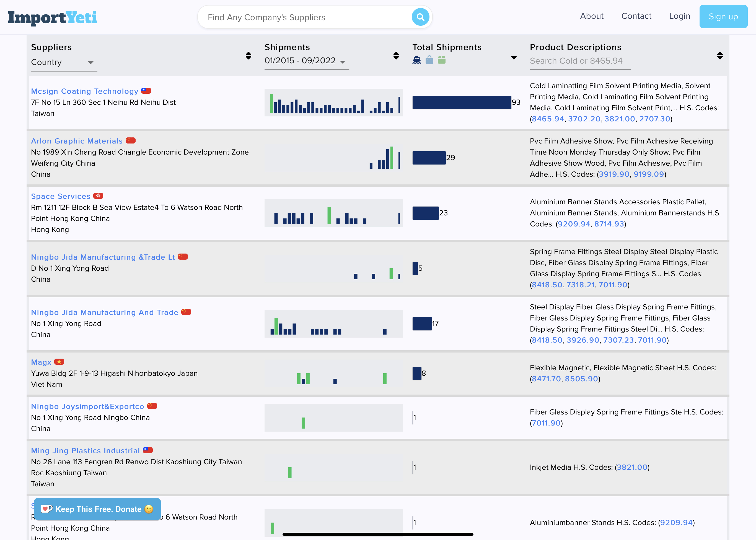Open the Country filter dropdown
This screenshot has width=756, height=540.
click(x=64, y=62)
